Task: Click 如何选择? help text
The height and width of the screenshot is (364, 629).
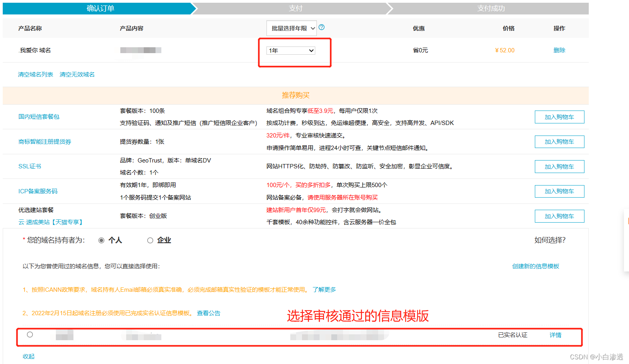Action: coord(550,240)
